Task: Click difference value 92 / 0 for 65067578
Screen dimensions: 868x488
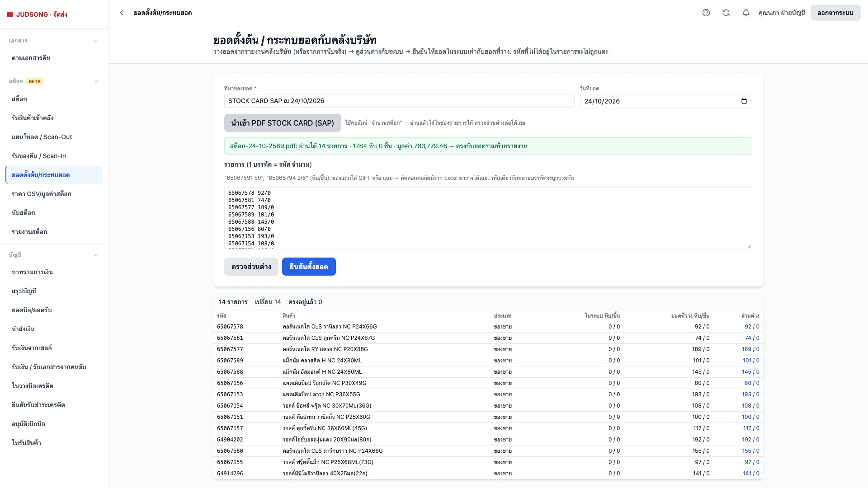Action: (x=752, y=327)
